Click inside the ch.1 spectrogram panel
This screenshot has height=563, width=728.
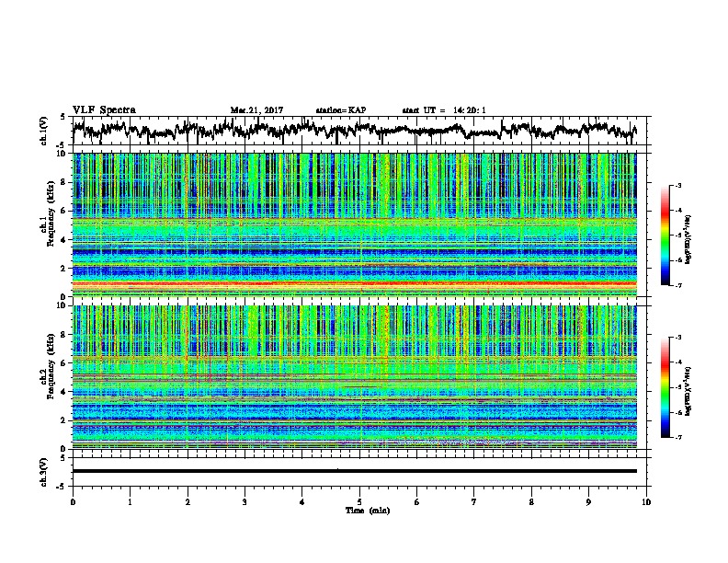[x=354, y=224]
